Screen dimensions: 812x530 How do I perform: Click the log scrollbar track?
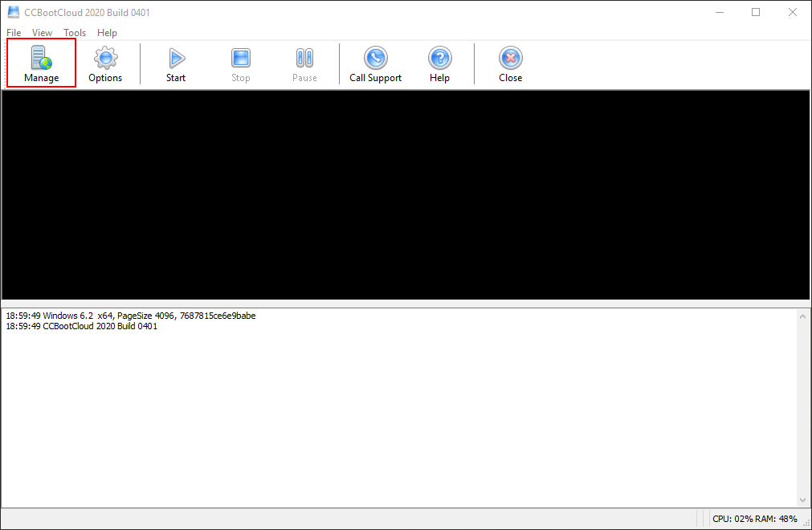(803, 402)
